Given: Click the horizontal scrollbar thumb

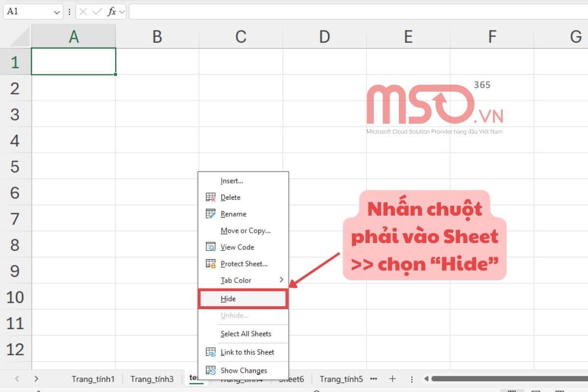Looking at the screenshot, I should pyautogui.click(x=510, y=379).
